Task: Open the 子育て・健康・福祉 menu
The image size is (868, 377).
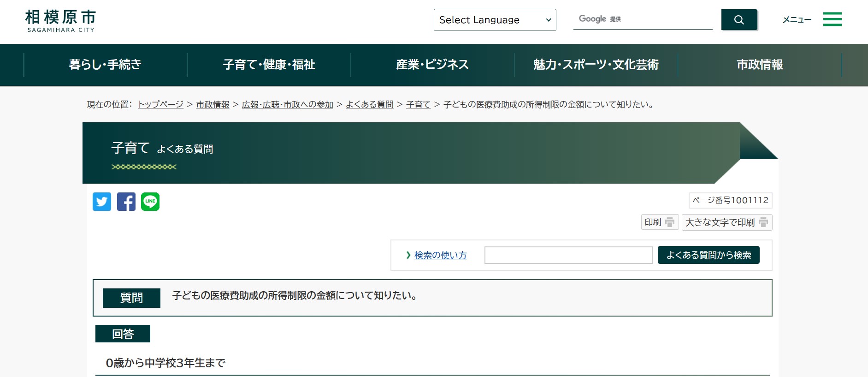Action: pos(269,65)
